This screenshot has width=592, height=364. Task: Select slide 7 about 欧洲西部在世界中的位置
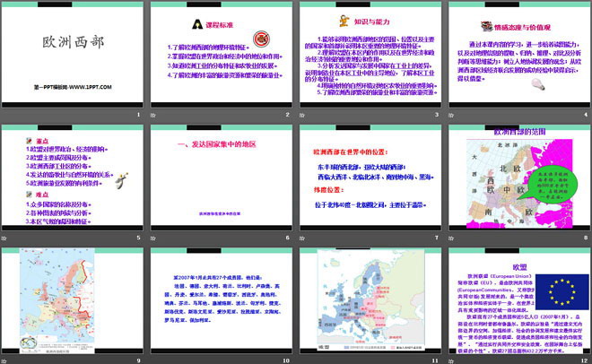370,178
